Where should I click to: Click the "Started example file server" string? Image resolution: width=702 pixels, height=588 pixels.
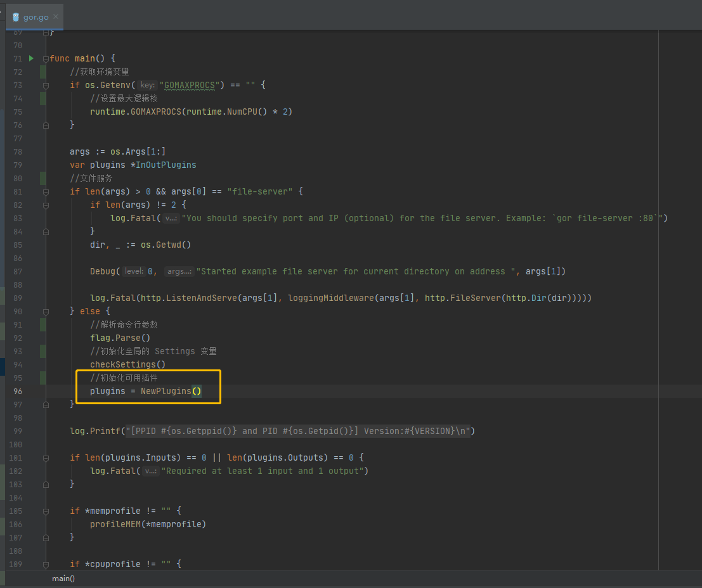[356, 271]
